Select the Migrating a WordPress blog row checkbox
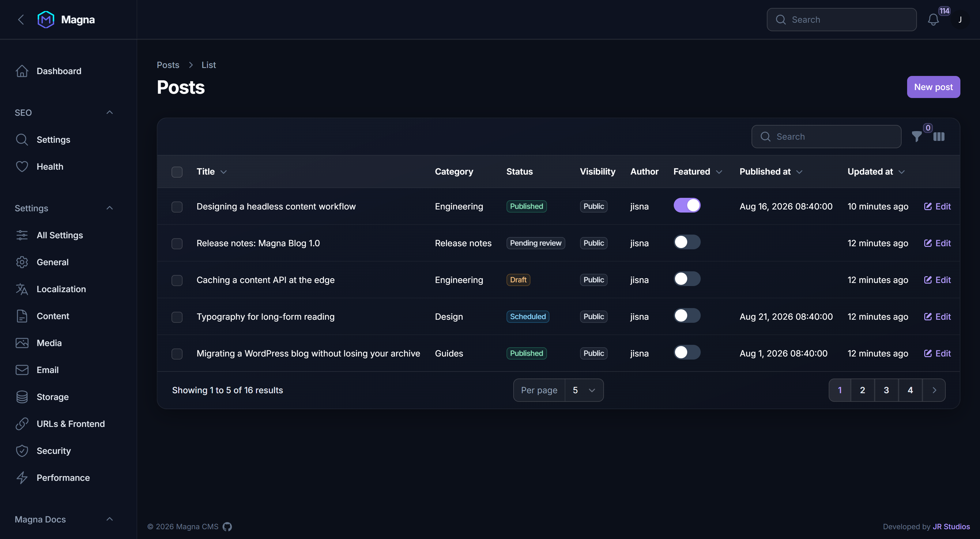The image size is (980, 539). point(177,354)
